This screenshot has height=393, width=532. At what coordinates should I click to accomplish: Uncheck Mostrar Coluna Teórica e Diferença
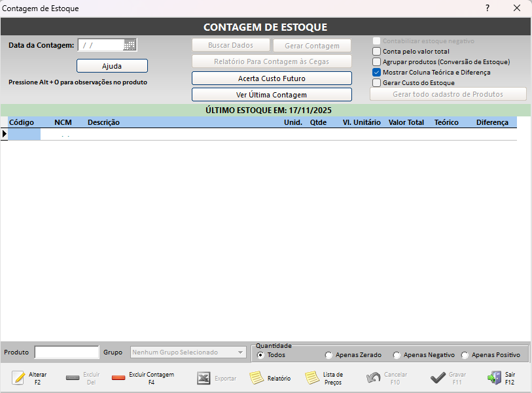pyautogui.click(x=376, y=73)
